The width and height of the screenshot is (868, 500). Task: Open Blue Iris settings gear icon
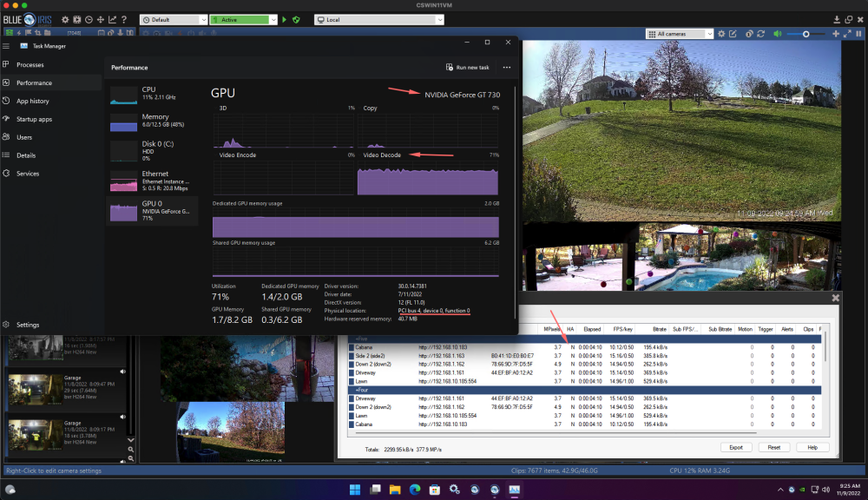coord(65,19)
